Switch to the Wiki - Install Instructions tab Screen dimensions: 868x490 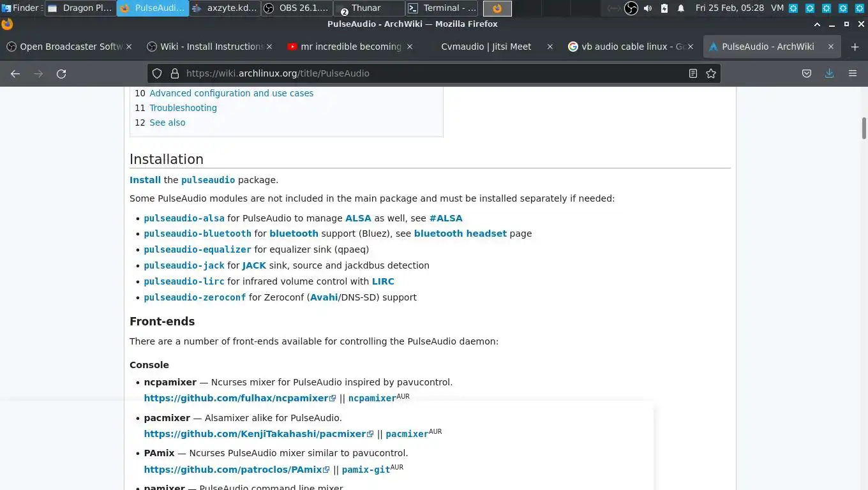tap(209, 47)
